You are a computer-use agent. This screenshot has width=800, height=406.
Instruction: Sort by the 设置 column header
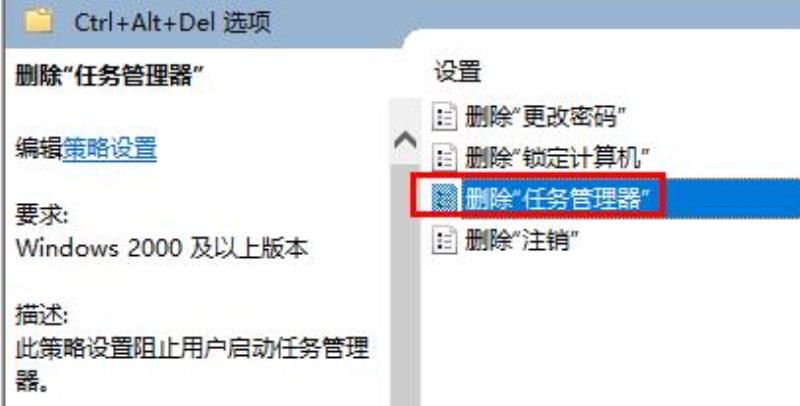click(x=458, y=71)
